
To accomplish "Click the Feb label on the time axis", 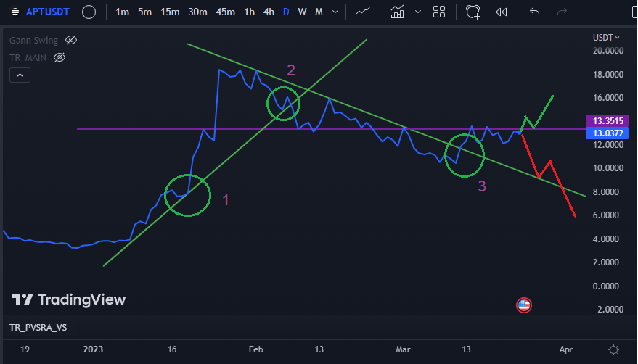I will tap(256, 349).
